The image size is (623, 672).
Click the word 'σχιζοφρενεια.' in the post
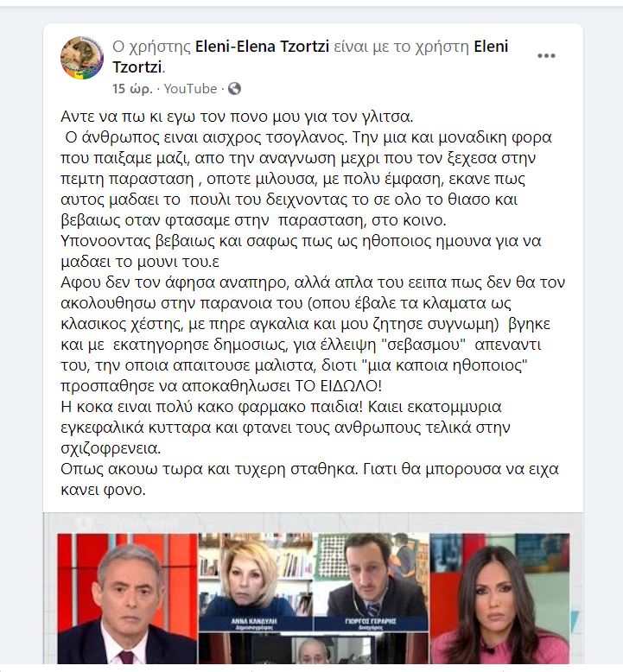[x=111, y=448]
